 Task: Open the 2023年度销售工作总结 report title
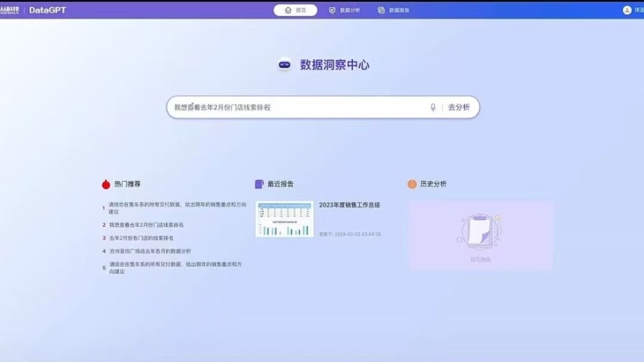pos(349,205)
